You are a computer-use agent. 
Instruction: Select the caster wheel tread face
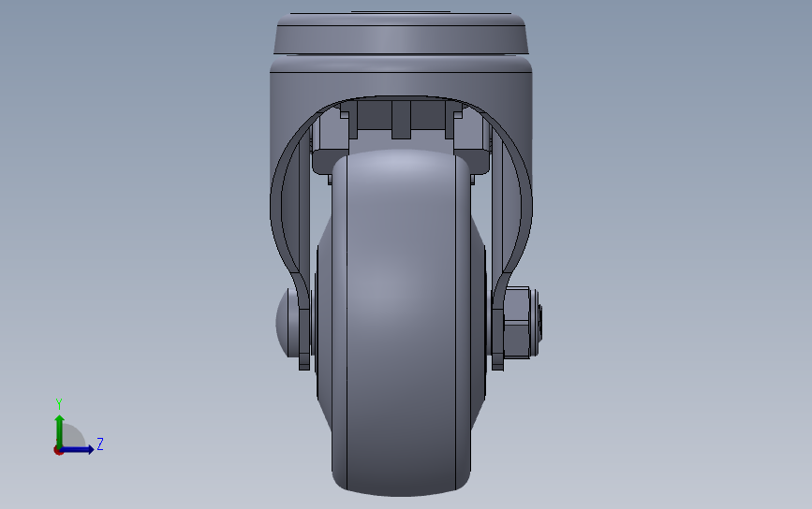tap(402, 324)
